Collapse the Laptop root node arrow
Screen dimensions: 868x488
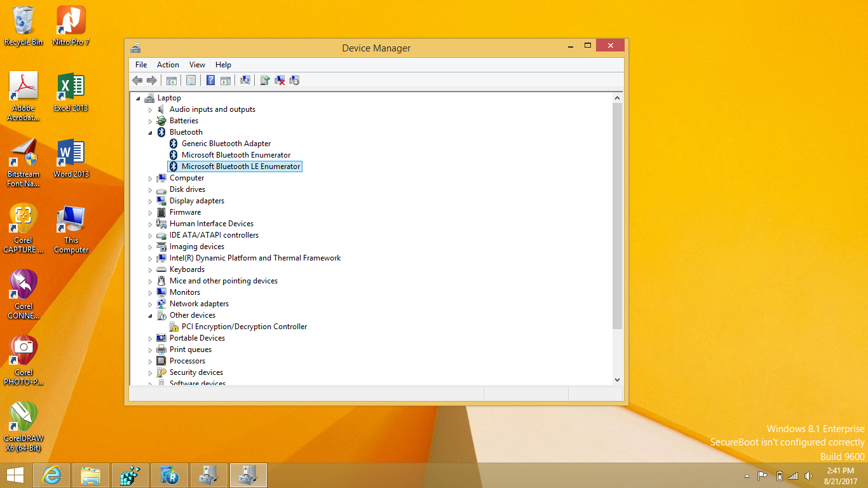coord(139,98)
